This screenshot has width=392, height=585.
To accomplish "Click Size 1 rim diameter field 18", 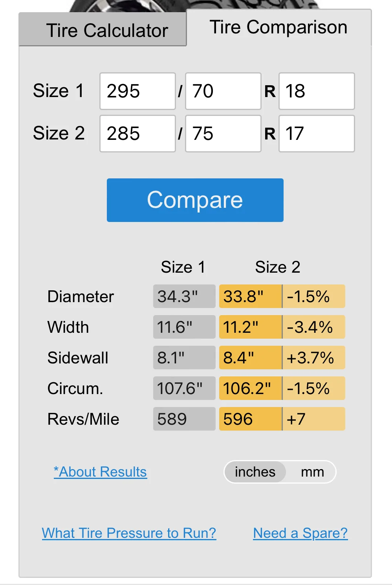I will click(316, 91).
